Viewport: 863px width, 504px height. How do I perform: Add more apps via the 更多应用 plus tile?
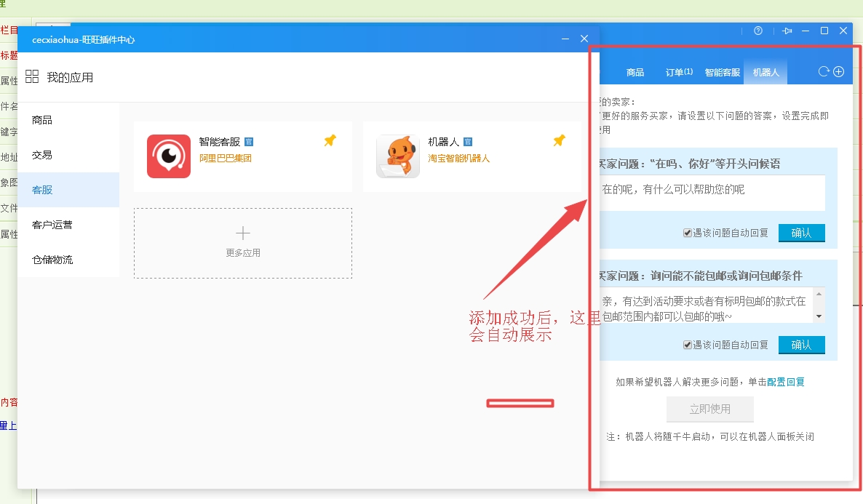(x=243, y=242)
